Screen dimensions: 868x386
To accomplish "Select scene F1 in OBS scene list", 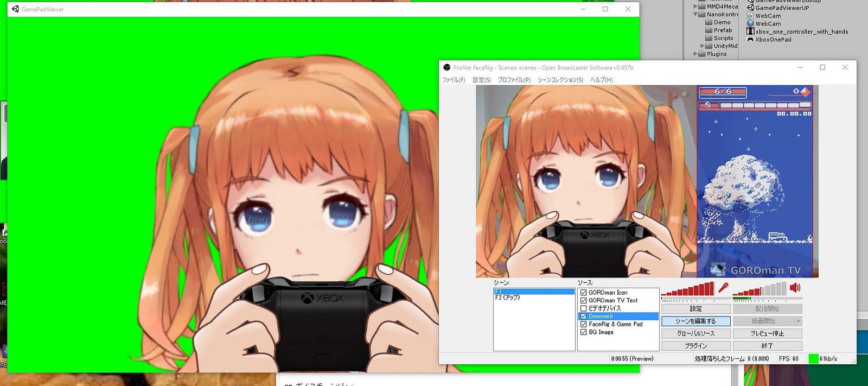I will click(x=534, y=292).
